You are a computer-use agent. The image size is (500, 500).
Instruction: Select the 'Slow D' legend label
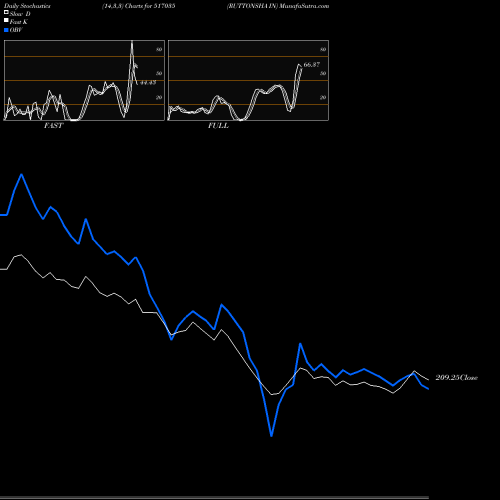click(x=20, y=14)
